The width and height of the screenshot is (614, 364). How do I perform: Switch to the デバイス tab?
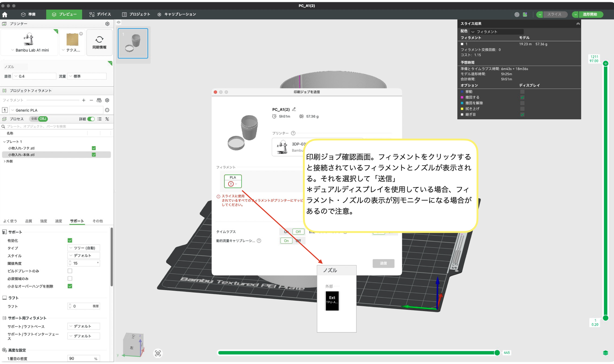(100, 14)
